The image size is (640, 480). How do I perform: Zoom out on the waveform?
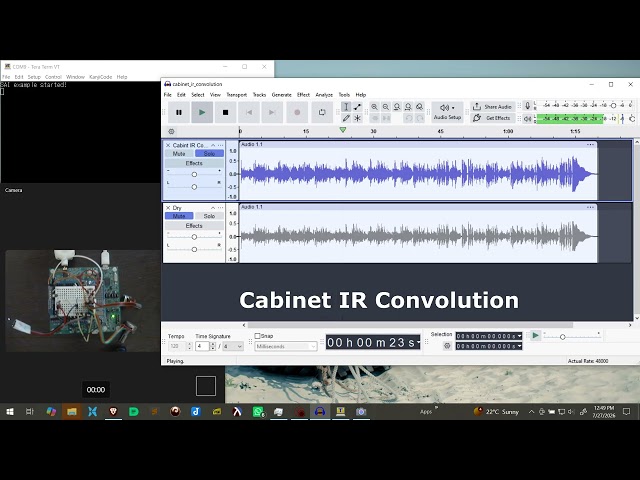pos(386,107)
